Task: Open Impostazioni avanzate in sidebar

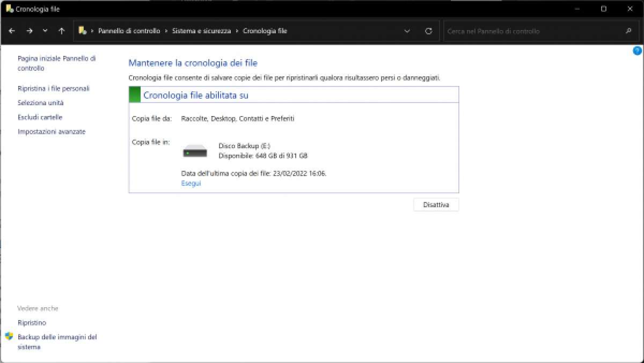Action: (x=52, y=132)
